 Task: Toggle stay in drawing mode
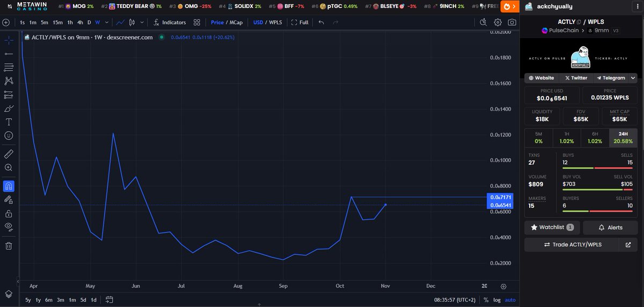pos(9,200)
